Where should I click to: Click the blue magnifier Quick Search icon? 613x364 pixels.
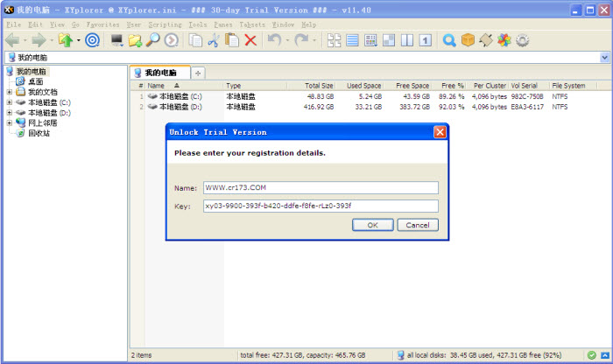pyautogui.click(x=449, y=40)
